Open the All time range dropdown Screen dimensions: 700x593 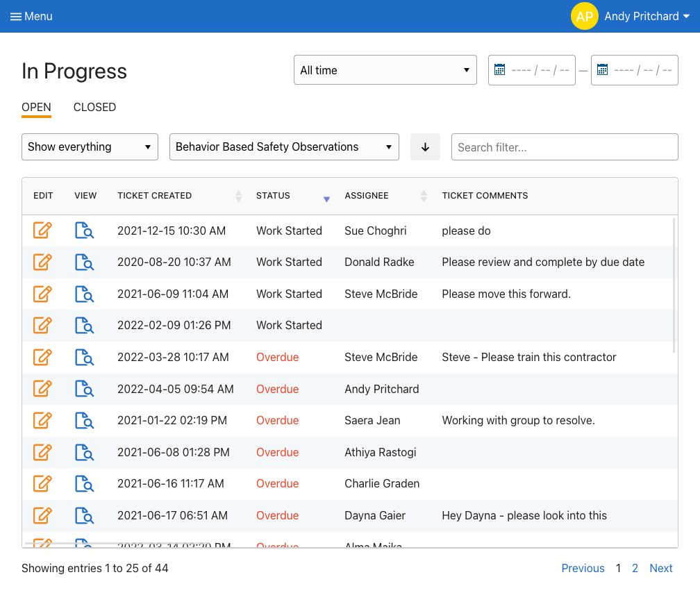pos(385,70)
